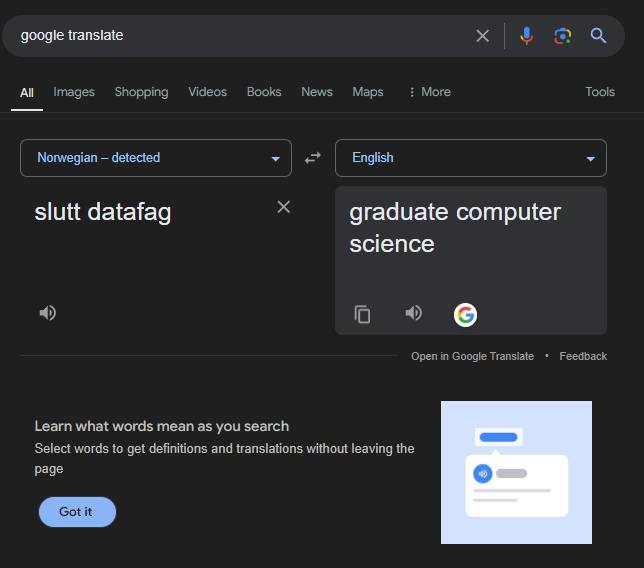Open the Books tab

264,92
